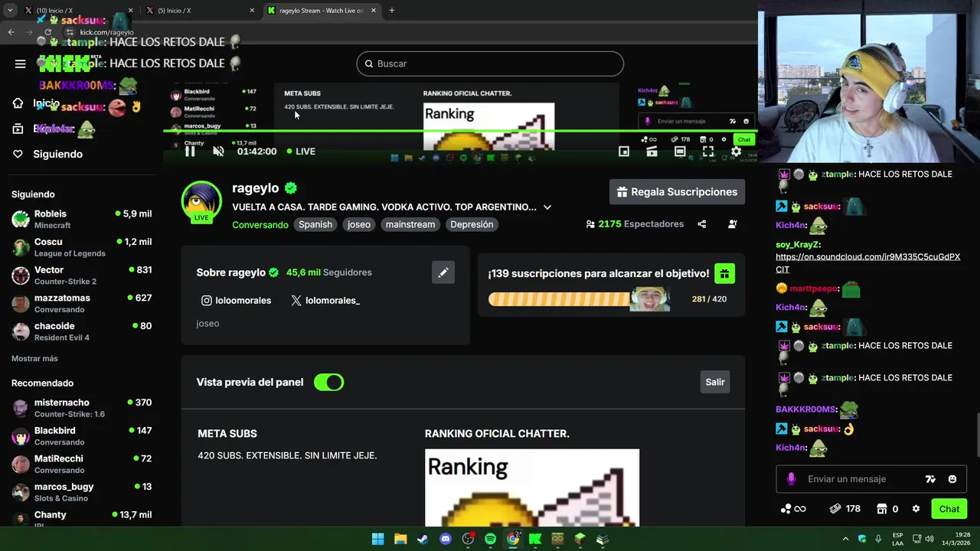Click the Salir button
The height and width of the screenshot is (551, 980).
point(715,382)
